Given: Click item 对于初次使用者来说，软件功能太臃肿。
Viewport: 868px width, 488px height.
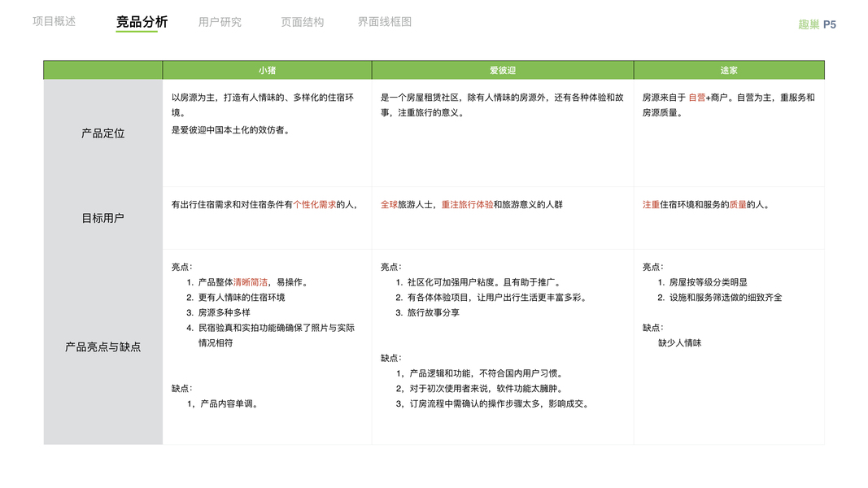Looking at the screenshot, I should (487, 389).
